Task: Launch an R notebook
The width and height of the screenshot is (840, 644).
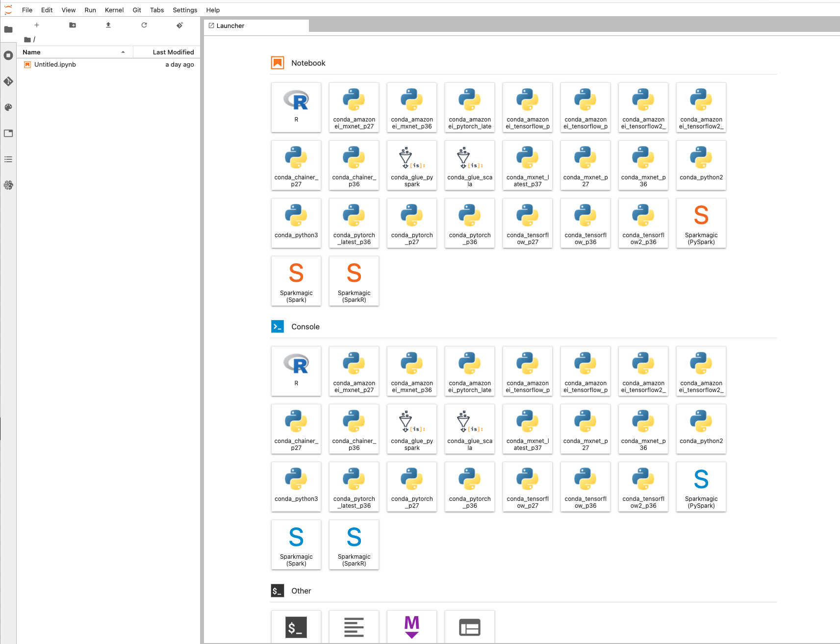Action: (x=296, y=107)
